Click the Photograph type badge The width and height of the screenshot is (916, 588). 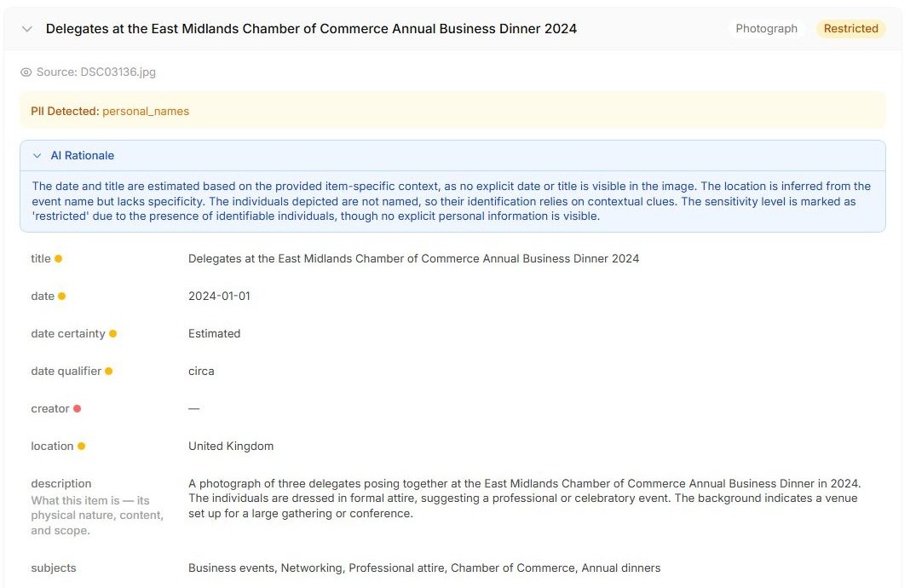click(x=766, y=29)
